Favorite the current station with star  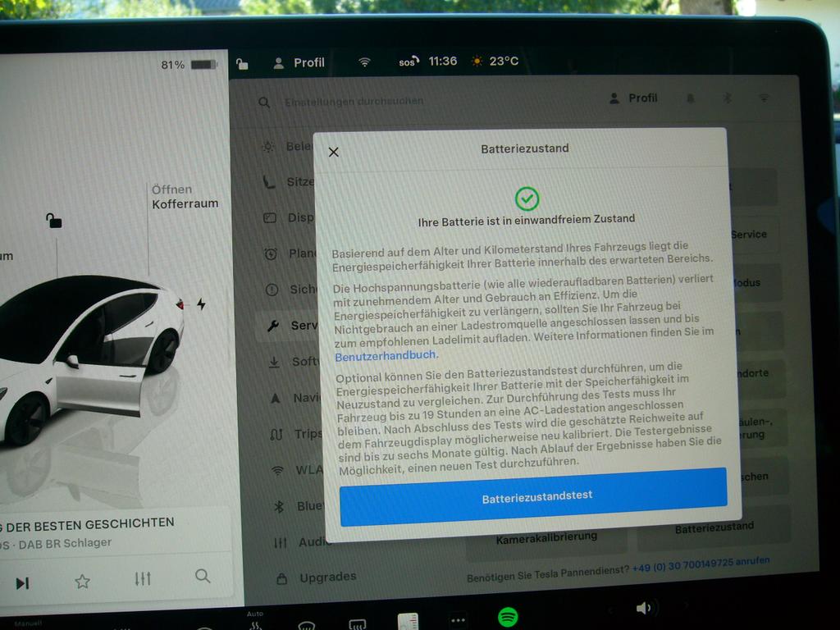point(82,582)
